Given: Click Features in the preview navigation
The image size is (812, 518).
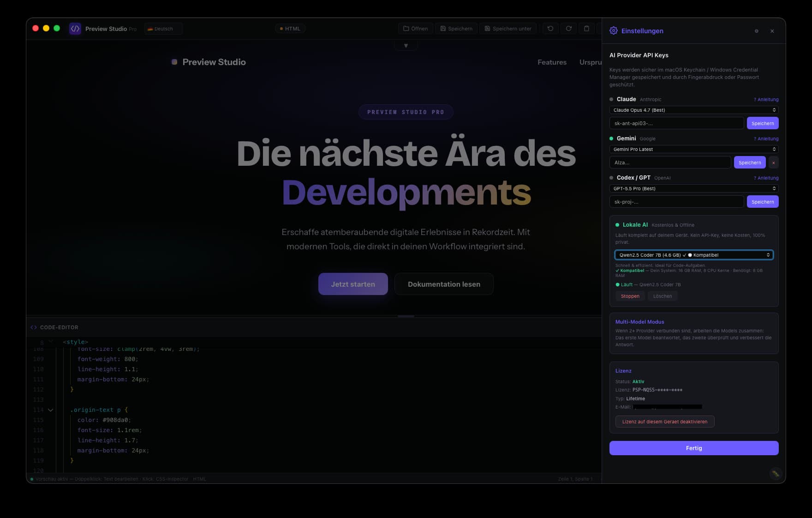Looking at the screenshot, I should [x=552, y=62].
